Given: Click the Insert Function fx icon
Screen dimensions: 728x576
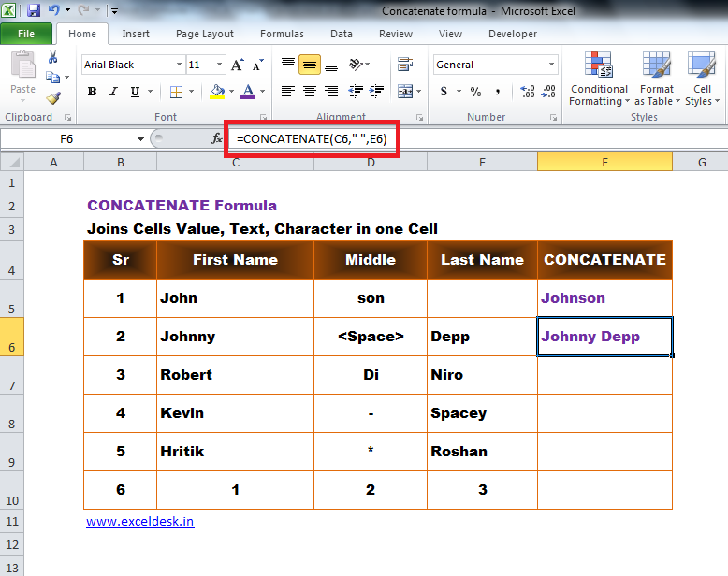Looking at the screenshot, I should [216, 138].
